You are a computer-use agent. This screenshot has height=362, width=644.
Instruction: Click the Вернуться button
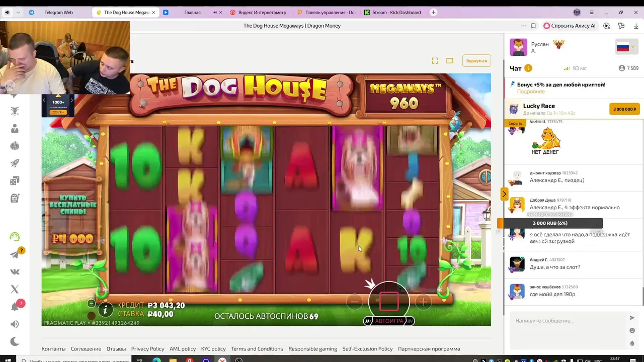click(476, 61)
